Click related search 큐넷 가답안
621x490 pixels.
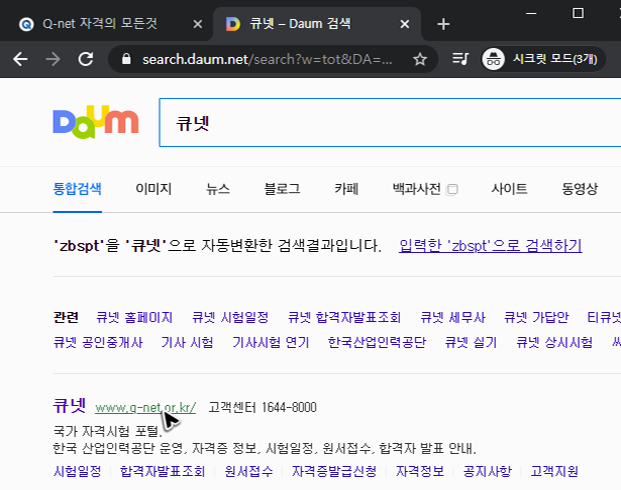point(536,317)
